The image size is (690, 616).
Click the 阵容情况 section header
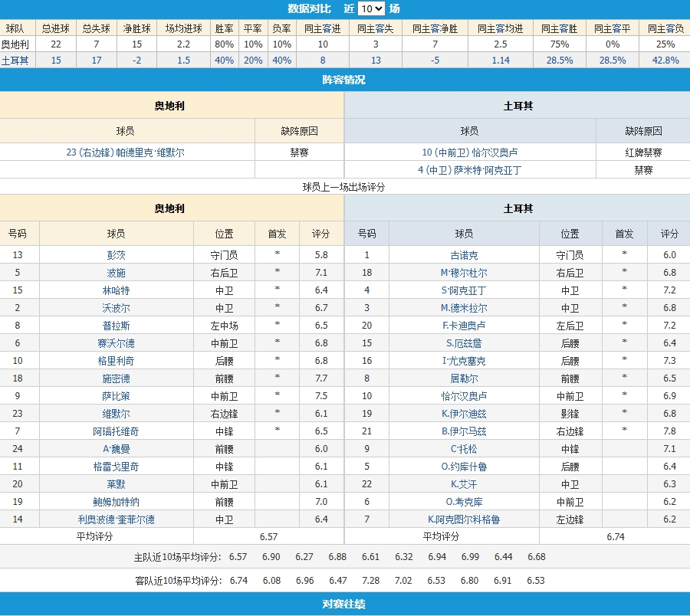[344, 80]
